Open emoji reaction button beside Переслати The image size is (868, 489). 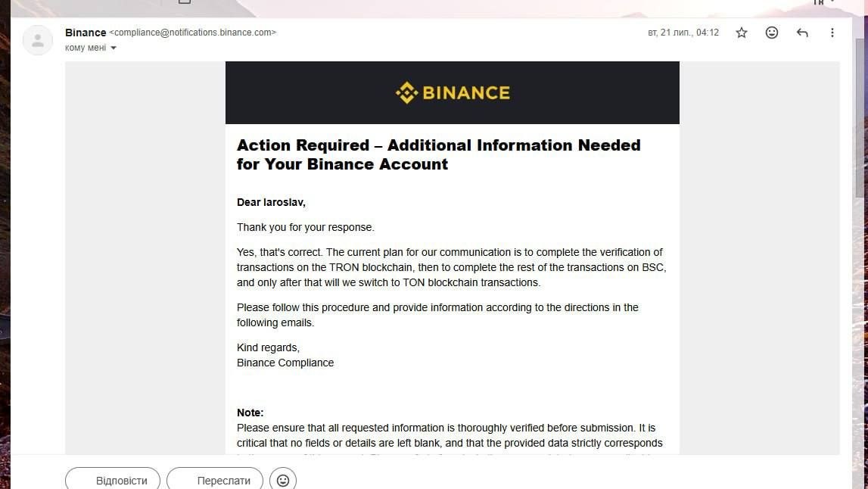(x=283, y=480)
